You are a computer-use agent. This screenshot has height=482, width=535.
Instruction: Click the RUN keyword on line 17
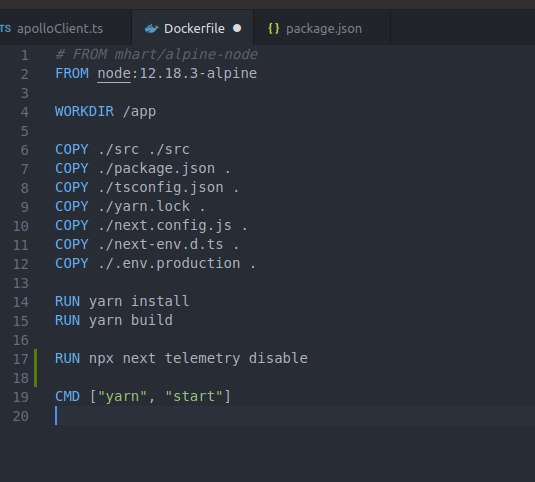coord(67,359)
